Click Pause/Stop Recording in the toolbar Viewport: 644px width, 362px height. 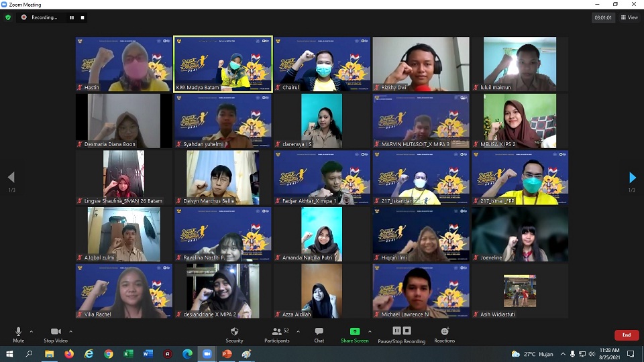(401, 334)
